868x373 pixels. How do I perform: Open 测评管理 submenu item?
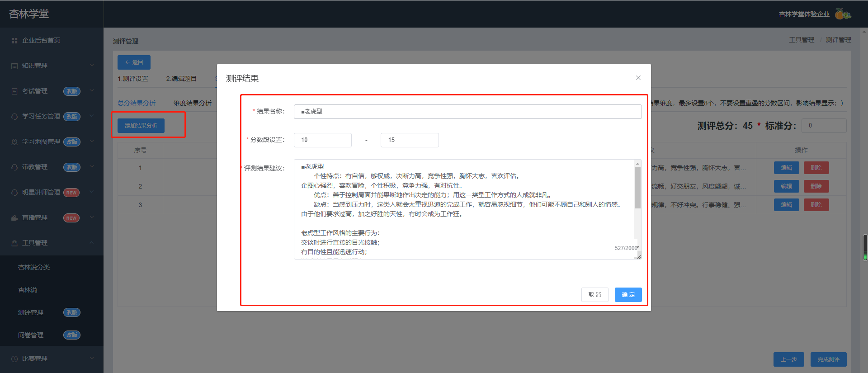(31, 312)
